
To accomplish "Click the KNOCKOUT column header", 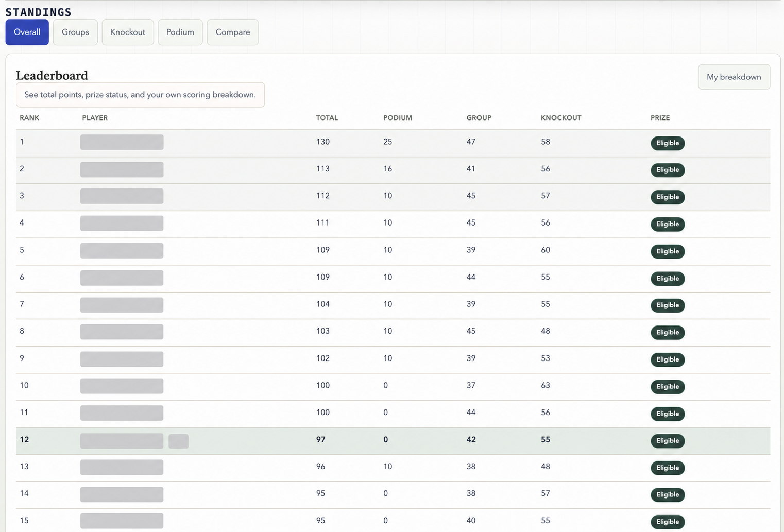I will point(561,118).
